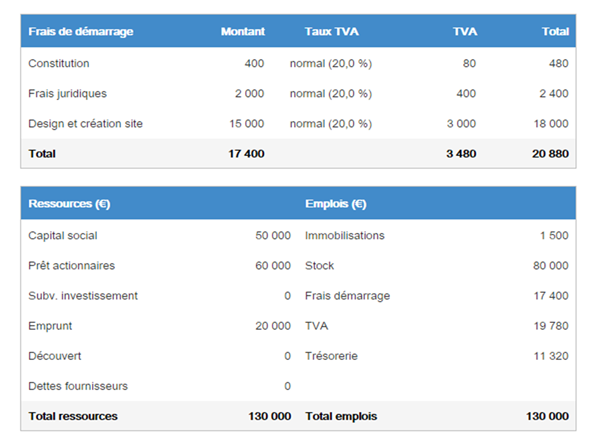The width and height of the screenshot is (600, 440).
Task: Click the 'Ressources (€)' header
Action: (x=69, y=204)
